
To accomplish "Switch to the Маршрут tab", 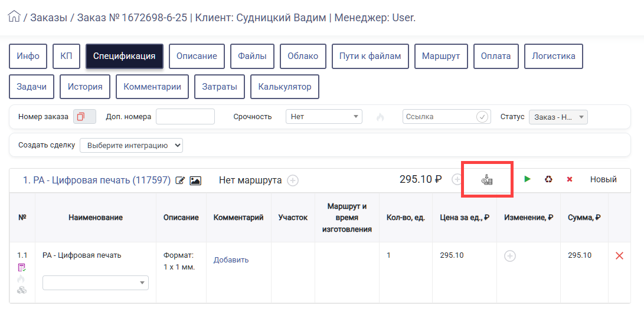I will point(441,56).
